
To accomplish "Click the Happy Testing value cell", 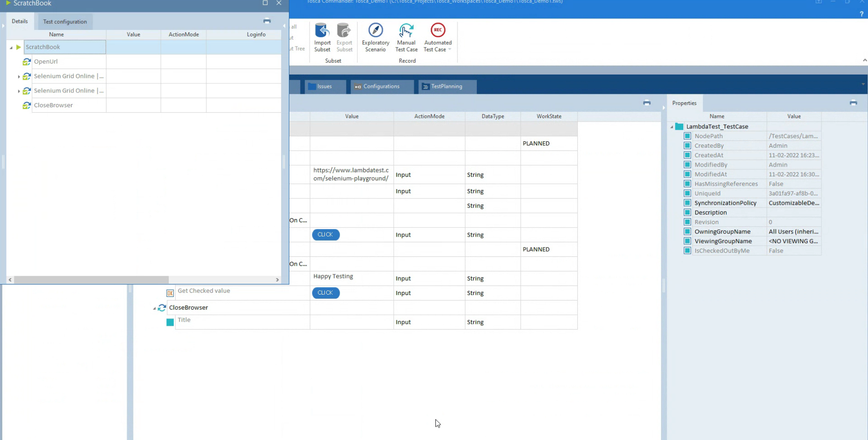I will [x=351, y=277].
